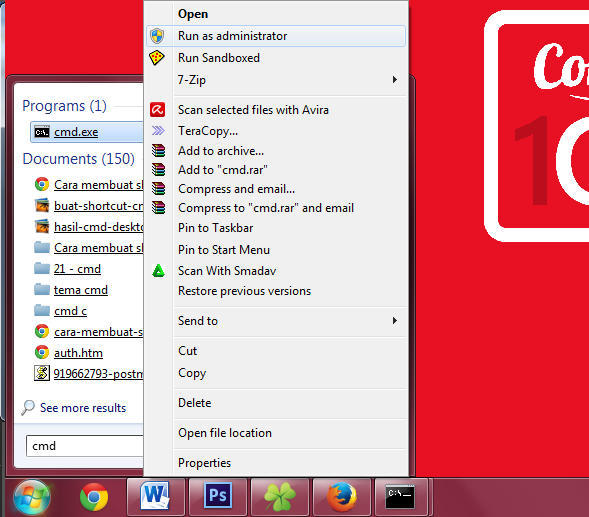Choose Add to "cmd.rar"
Viewport: 589px width, 517px height.
(276, 169)
